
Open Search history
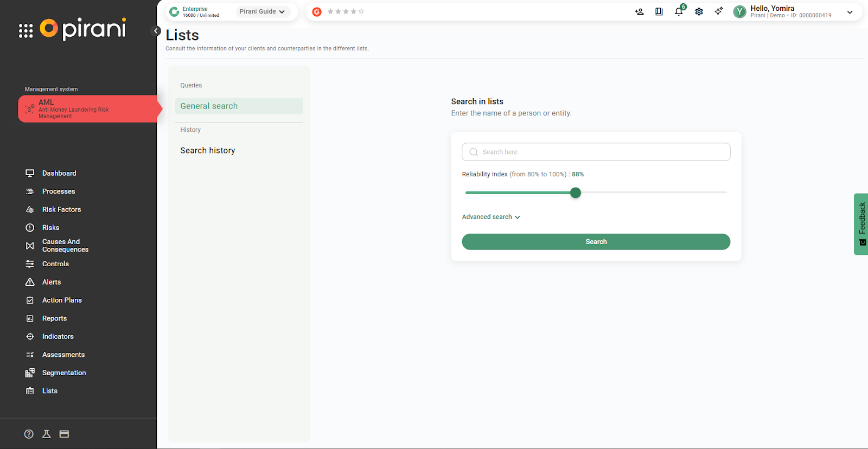[208, 151]
